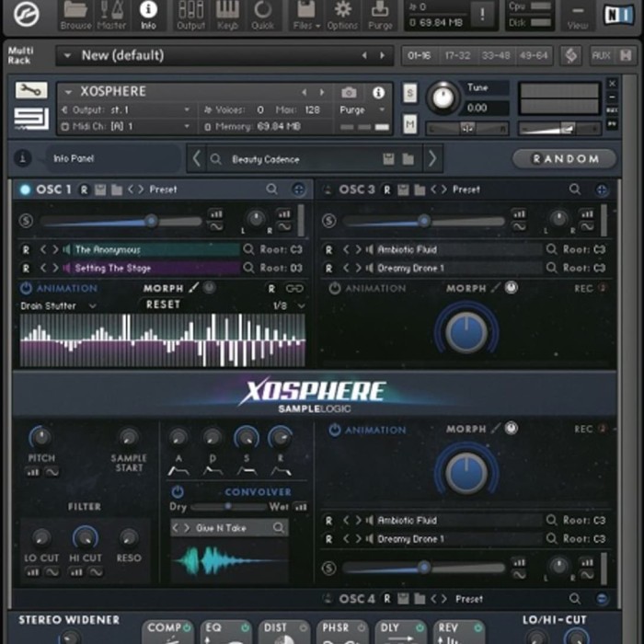Randomize the Dreamy Drone 1 slot in OSC 3
The height and width of the screenshot is (644, 644).
(328, 269)
